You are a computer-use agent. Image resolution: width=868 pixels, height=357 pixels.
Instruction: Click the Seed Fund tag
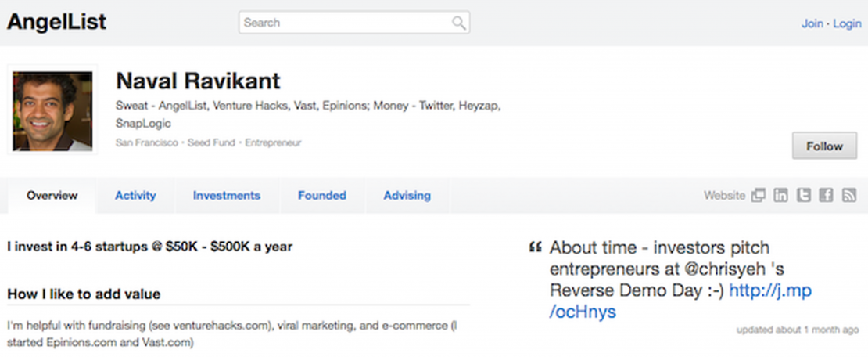click(x=212, y=143)
